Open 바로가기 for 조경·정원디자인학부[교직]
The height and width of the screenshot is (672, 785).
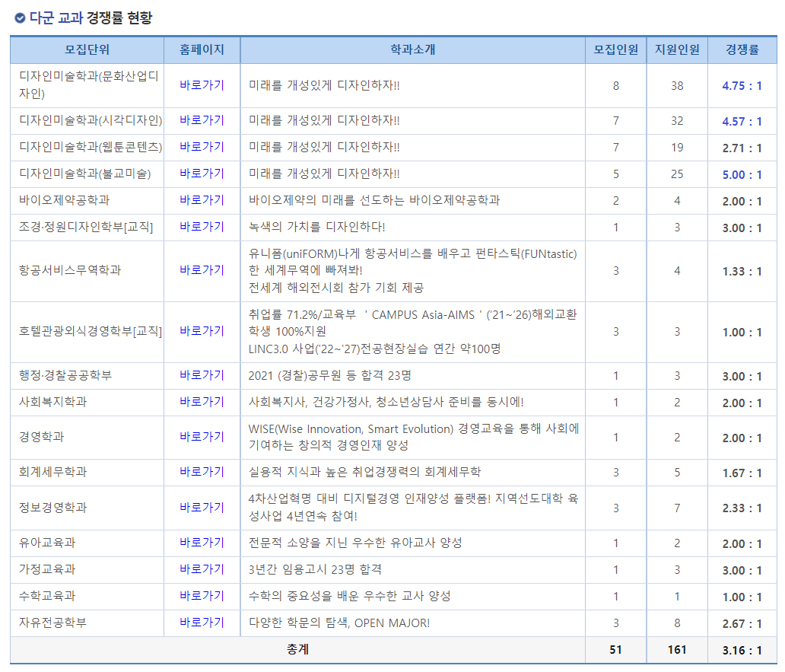[202, 226]
